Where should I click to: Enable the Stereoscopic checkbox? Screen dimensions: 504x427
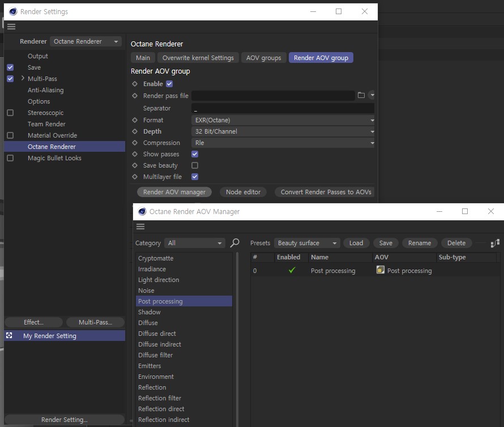pyautogui.click(x=10, y=113)
